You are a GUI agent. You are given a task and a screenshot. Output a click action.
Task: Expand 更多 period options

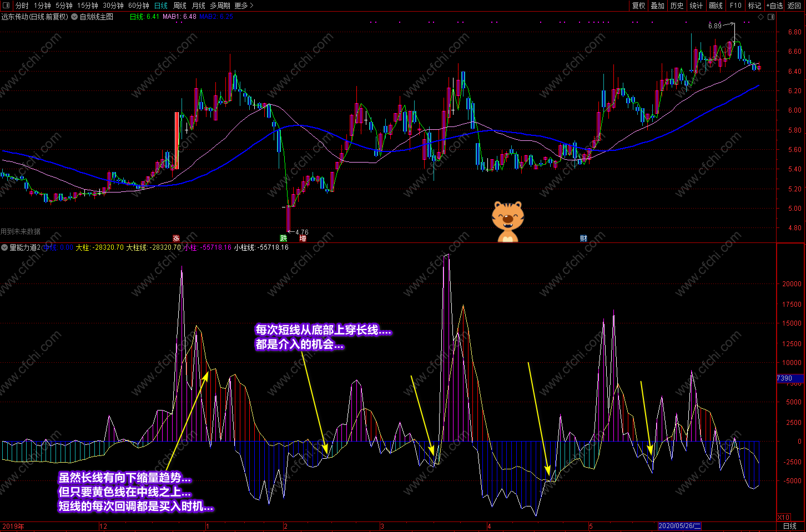(x=244, y=6)
